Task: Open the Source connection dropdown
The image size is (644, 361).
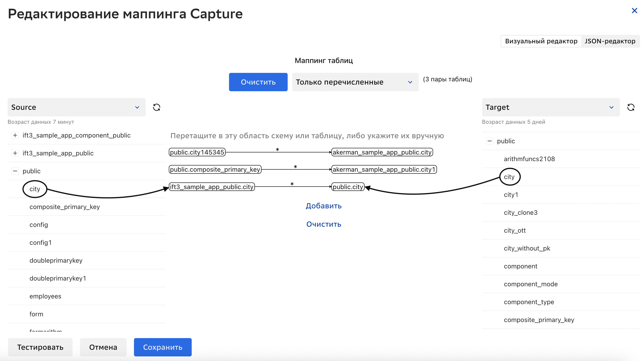Action: click(x=76, y=107)
